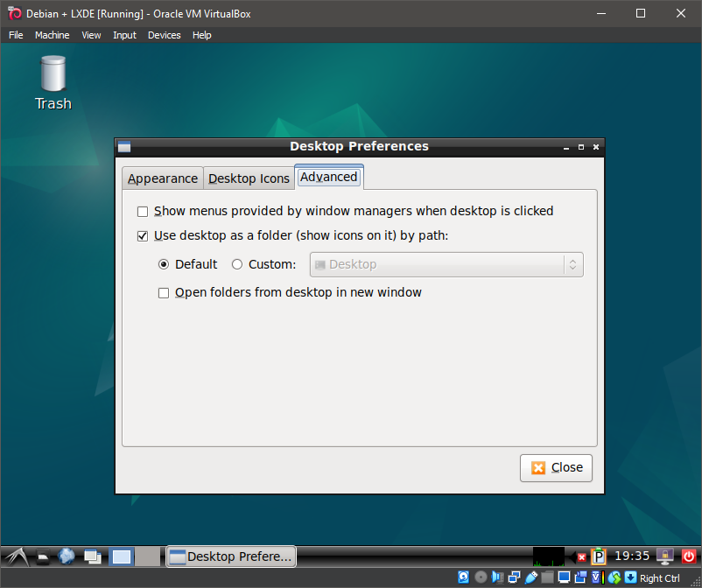Open the LXDE application launcher menu
The image size is (702, 588).
click(16, 556)
